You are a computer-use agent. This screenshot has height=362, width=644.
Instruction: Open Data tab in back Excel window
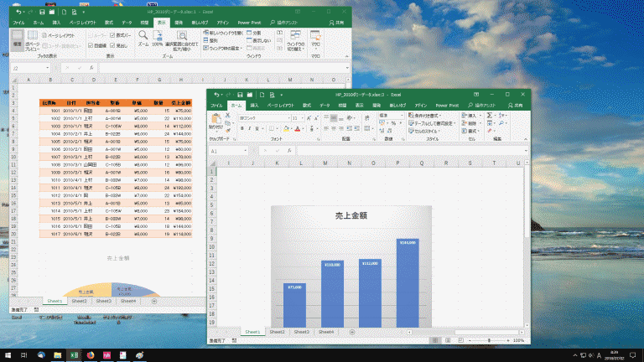point(127,23)
